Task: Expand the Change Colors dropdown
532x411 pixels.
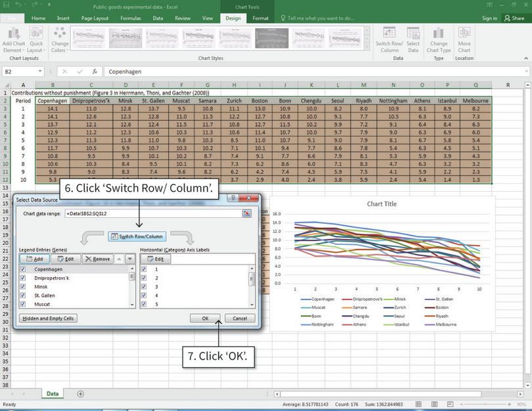Action: tap(60, 39)
